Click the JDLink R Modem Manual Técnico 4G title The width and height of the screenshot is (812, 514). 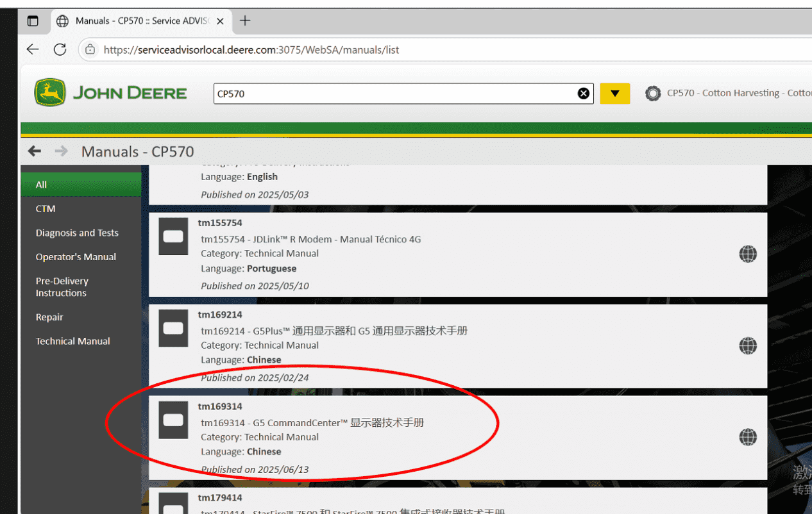click(x=311, y=239)
